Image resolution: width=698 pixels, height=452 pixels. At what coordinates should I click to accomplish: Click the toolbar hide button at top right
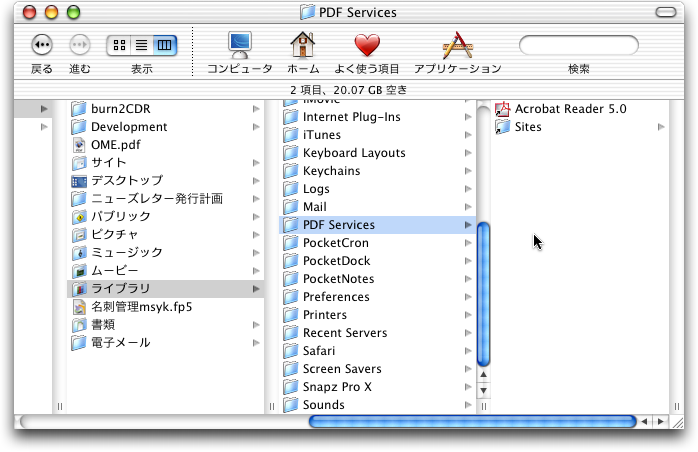click(669, 12)
